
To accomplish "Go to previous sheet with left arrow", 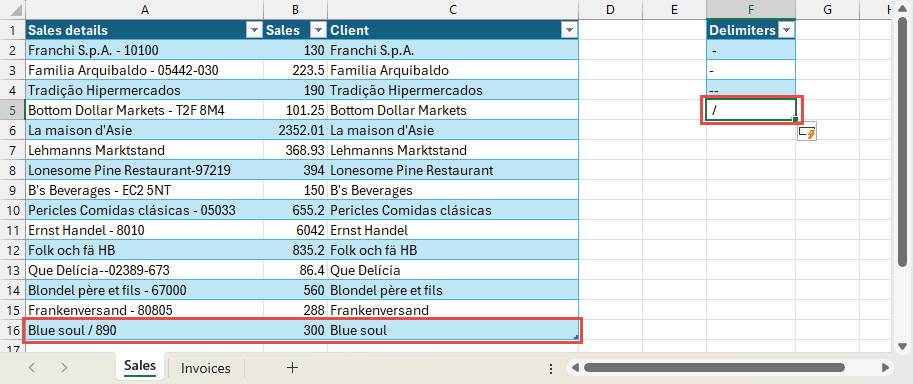I will click(x=32, y=368).
